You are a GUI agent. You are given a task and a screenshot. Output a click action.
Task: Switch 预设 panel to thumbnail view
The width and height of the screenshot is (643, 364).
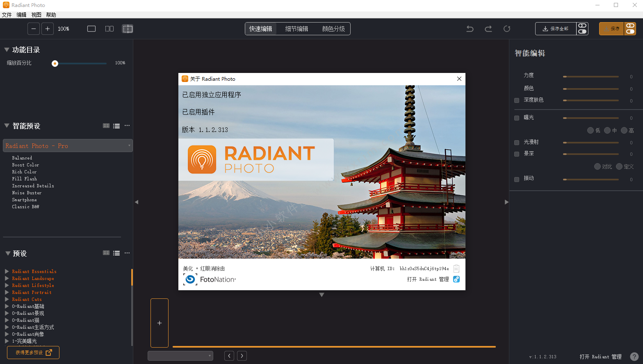point(106,253)
